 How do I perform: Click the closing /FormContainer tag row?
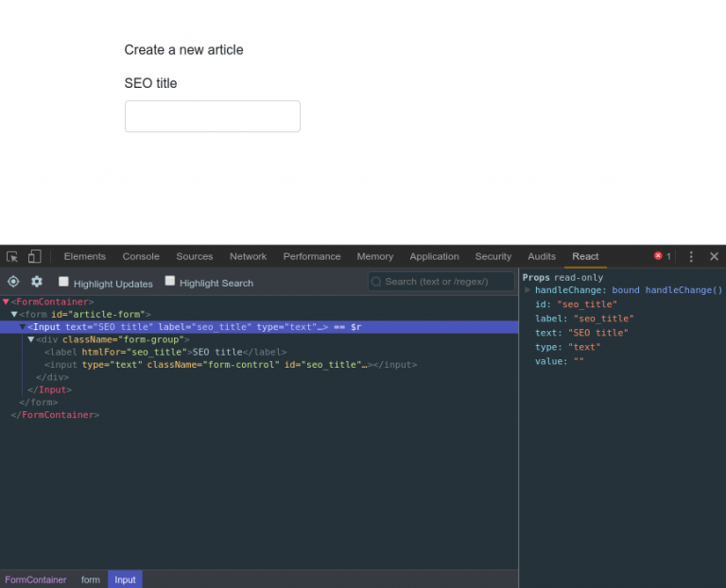click(55, 415)
